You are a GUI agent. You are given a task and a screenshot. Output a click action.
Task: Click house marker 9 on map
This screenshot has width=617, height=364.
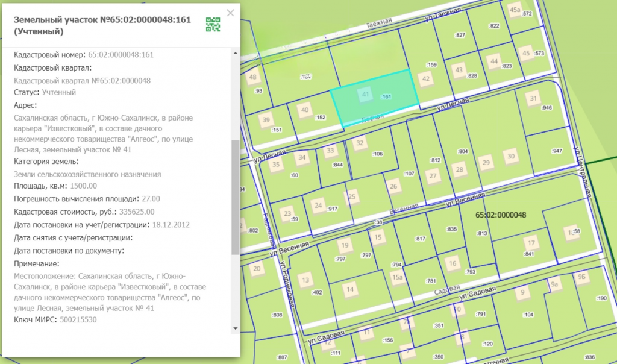[522, 292]
